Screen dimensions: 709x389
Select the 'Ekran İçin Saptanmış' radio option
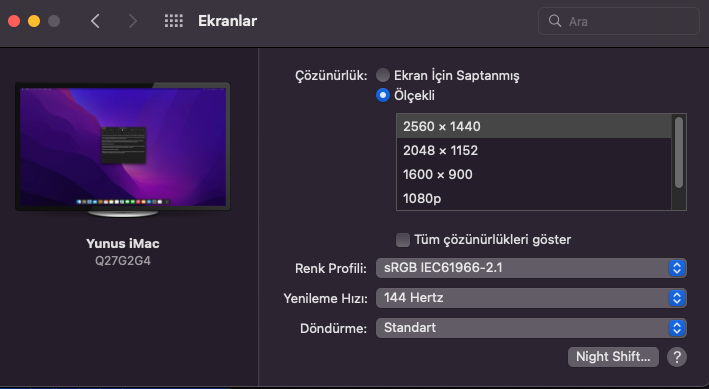point(383,75)
